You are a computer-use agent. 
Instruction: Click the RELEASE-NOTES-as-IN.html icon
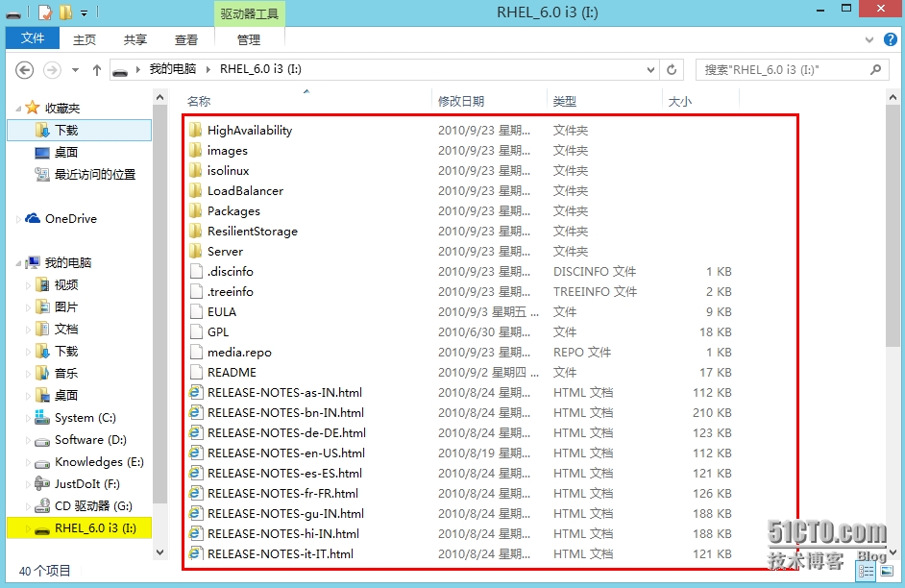196,393
